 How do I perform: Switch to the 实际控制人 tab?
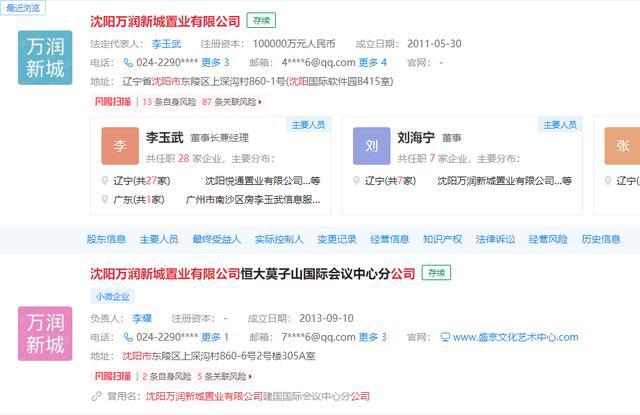point(279,239)
